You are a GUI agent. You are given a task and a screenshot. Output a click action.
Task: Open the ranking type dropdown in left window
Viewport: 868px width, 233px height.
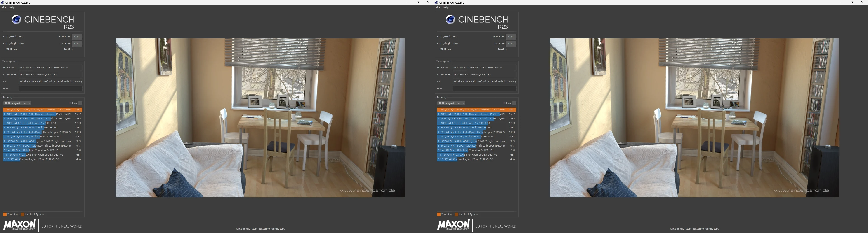click(17, 103)
